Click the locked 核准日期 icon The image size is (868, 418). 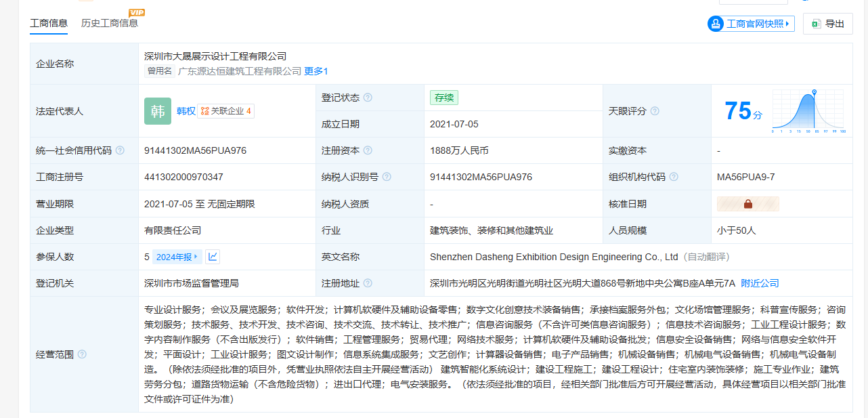748,204
